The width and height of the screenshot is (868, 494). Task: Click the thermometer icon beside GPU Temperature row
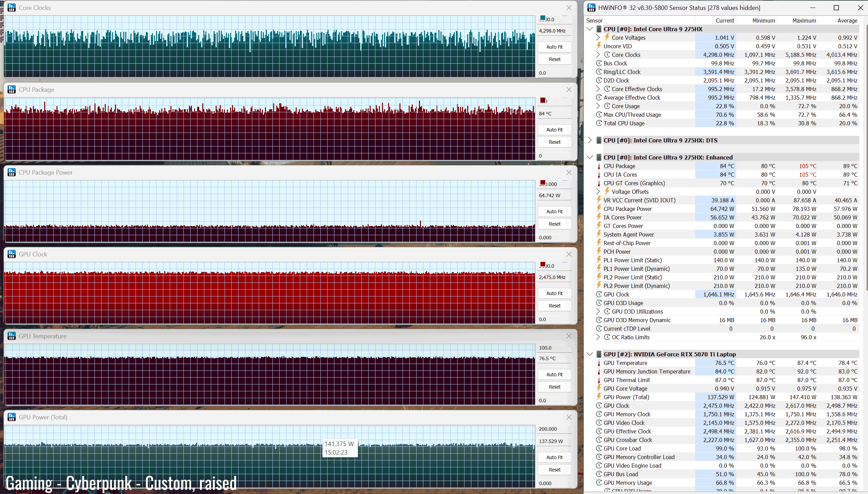point(599,363)
